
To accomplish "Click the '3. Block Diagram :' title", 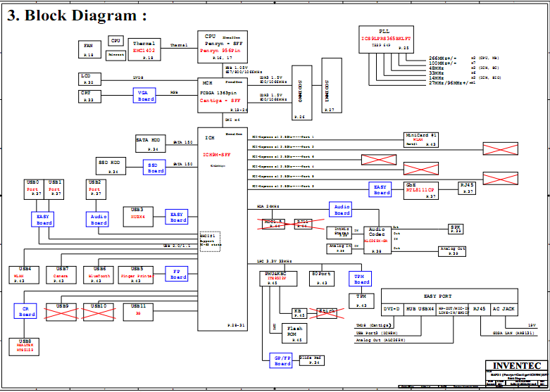I will (77, 15).
